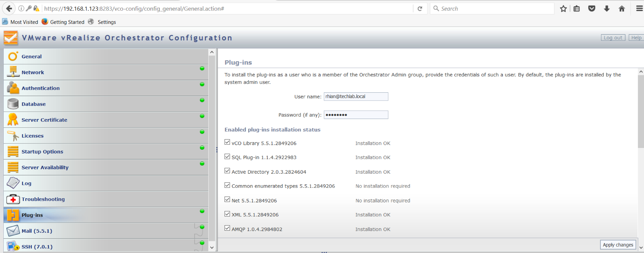Click the Troubleshooting first-aid icon

pos(13,199)
